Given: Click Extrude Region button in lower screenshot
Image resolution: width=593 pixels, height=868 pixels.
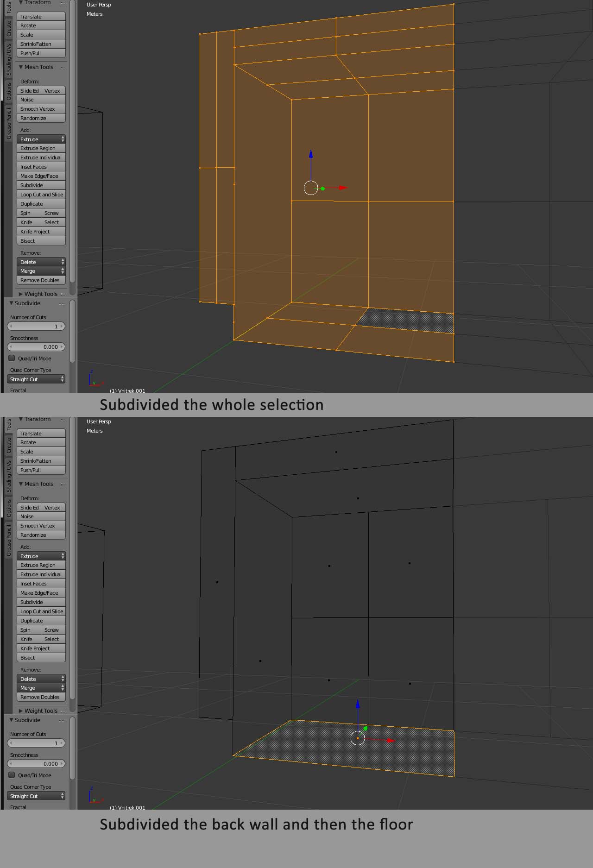Looking at the screenshot, I should coord(41,565).
